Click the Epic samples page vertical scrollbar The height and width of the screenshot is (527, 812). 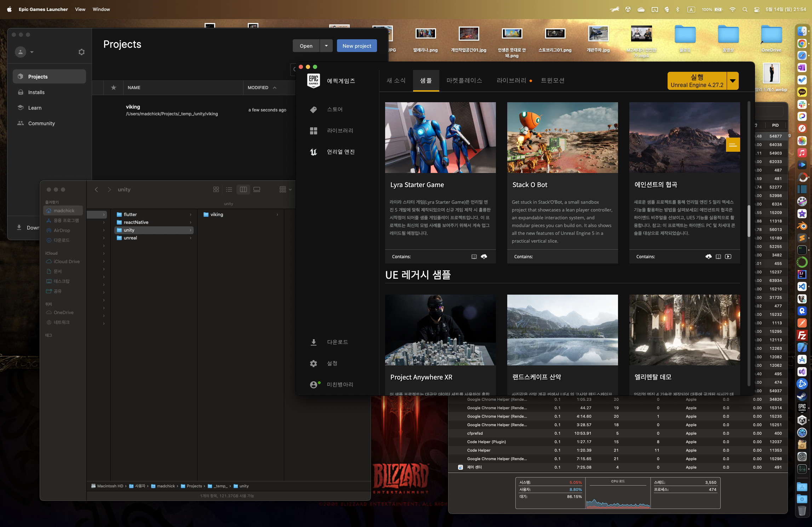[x=749, y=221]
